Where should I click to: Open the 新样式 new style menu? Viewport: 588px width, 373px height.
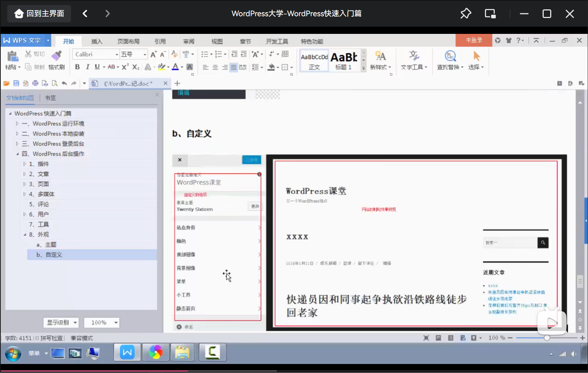coord(380,60)
